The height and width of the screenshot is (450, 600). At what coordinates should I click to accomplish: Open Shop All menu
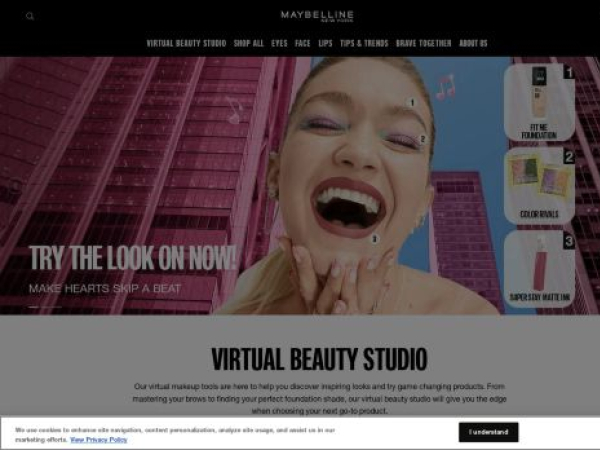[x=249, y=43]
